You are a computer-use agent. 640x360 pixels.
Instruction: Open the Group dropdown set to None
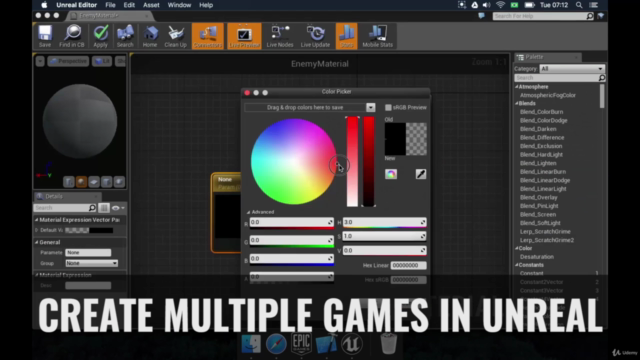92,263
